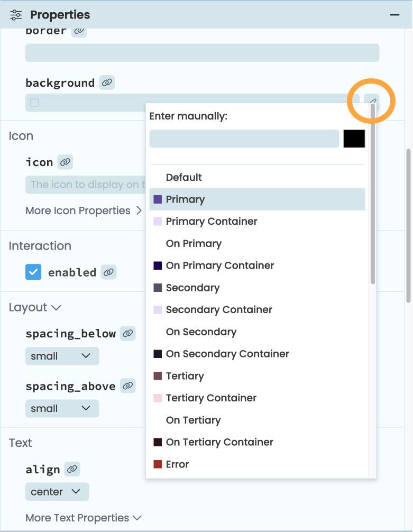This screenshot has height=532, width=413.
Task: Click the link icon beside background
Action: (107, 82)
